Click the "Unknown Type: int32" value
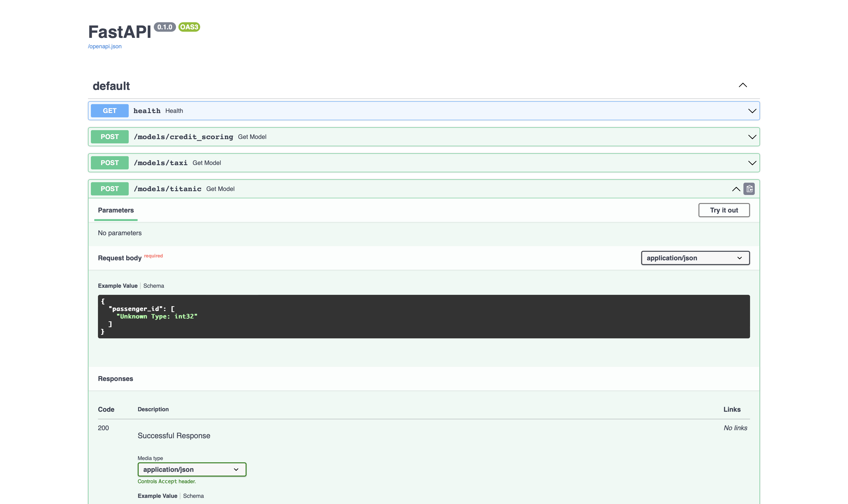 157,317
